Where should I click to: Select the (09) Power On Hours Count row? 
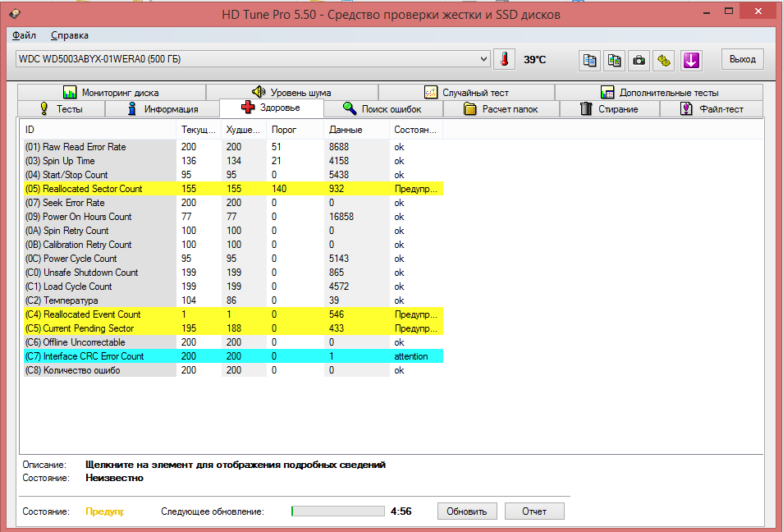[233, 217]
